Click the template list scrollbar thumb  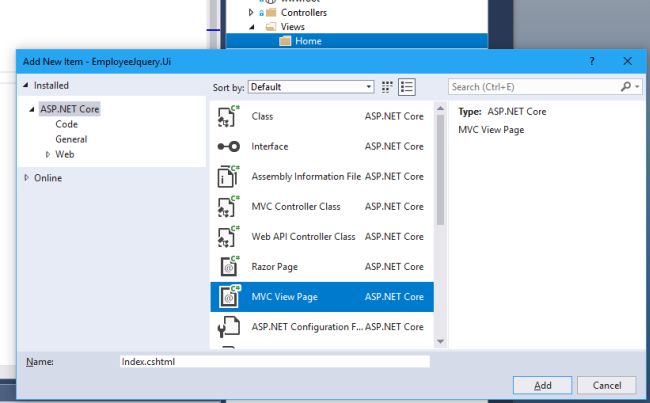tap(440, 170)
